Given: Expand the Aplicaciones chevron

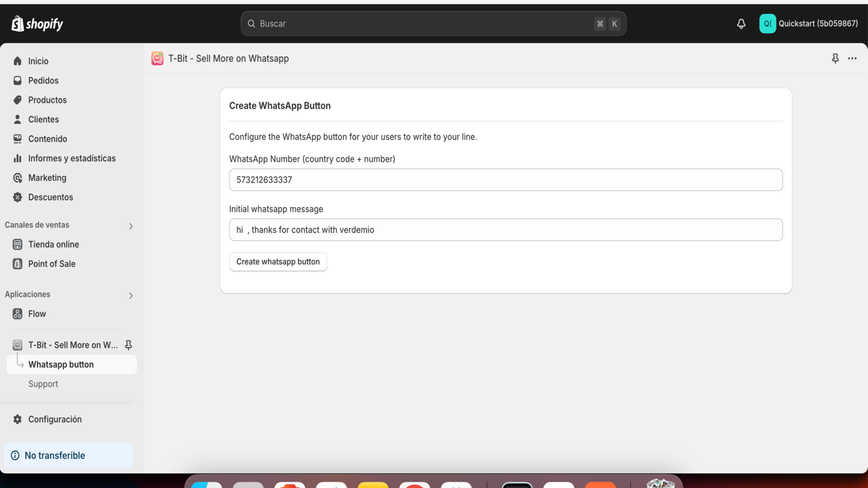Looking at the screenshot, I should click(131, 296).
